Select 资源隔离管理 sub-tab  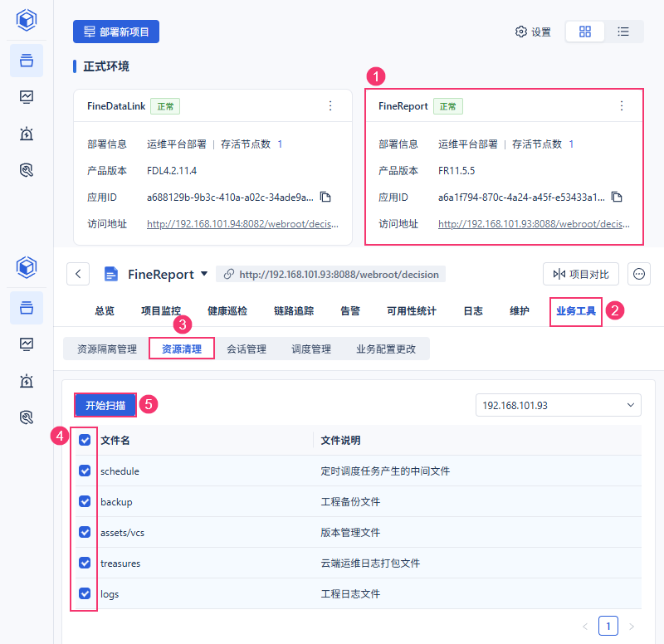coord(107,349)
